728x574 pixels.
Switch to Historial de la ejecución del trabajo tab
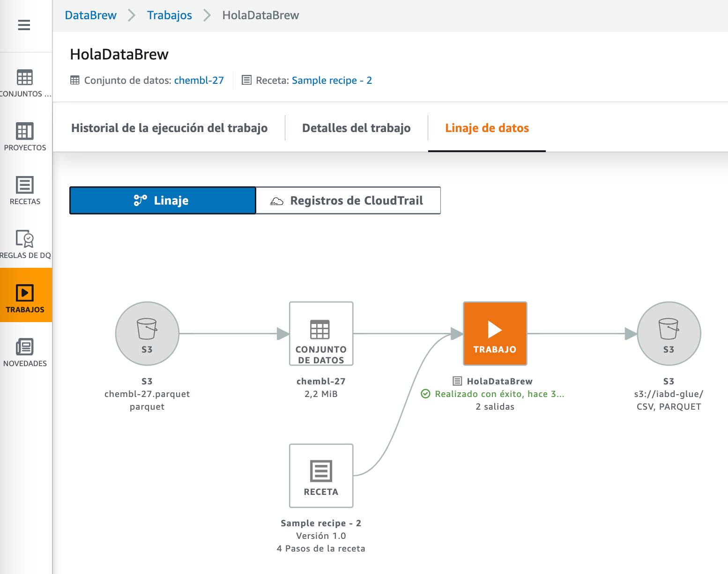click(169, 128)
